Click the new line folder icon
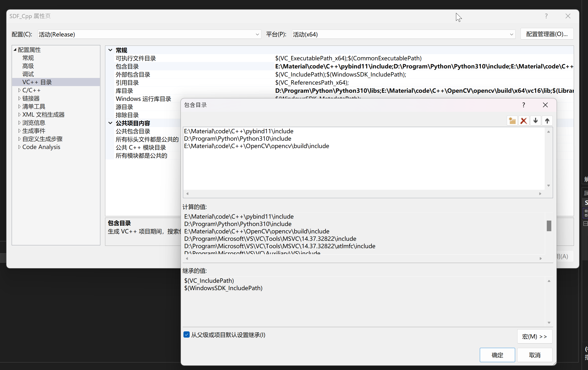 [512, 121]
